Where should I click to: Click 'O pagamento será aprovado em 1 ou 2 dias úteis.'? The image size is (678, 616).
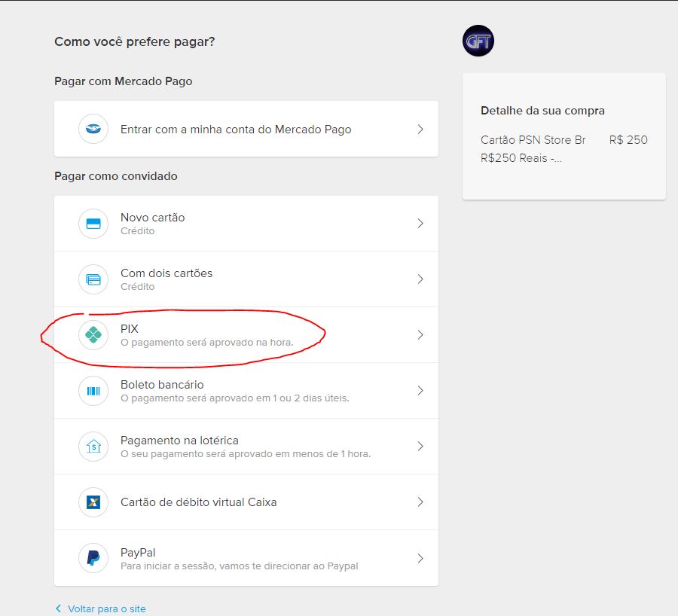pos(235,398)
